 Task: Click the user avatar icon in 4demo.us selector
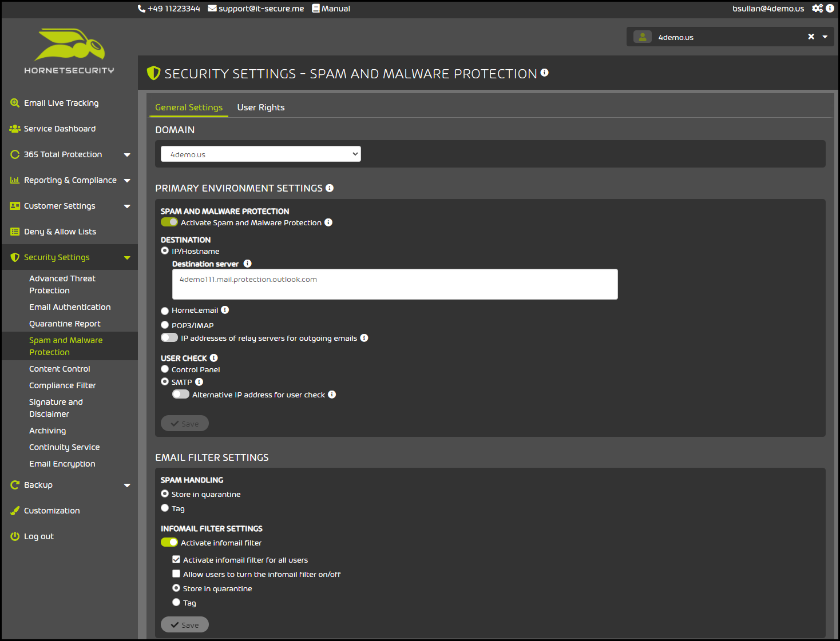(x=643, y=37)
